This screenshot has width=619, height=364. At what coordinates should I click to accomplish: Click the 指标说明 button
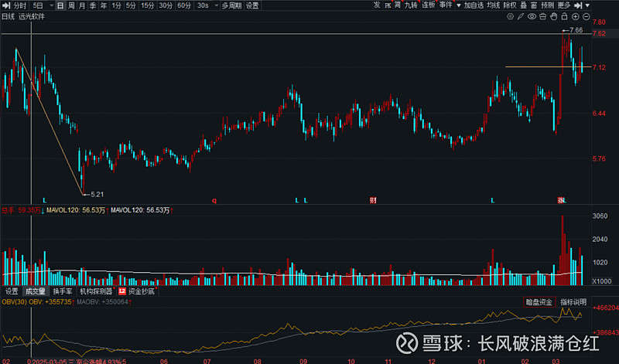(573, 301)
